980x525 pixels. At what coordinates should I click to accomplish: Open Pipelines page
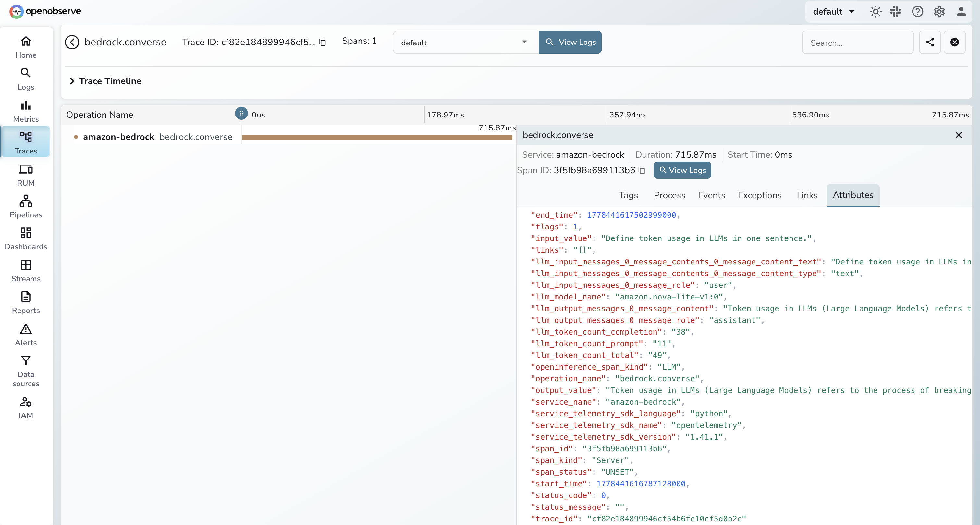click(x=26, y=207)
